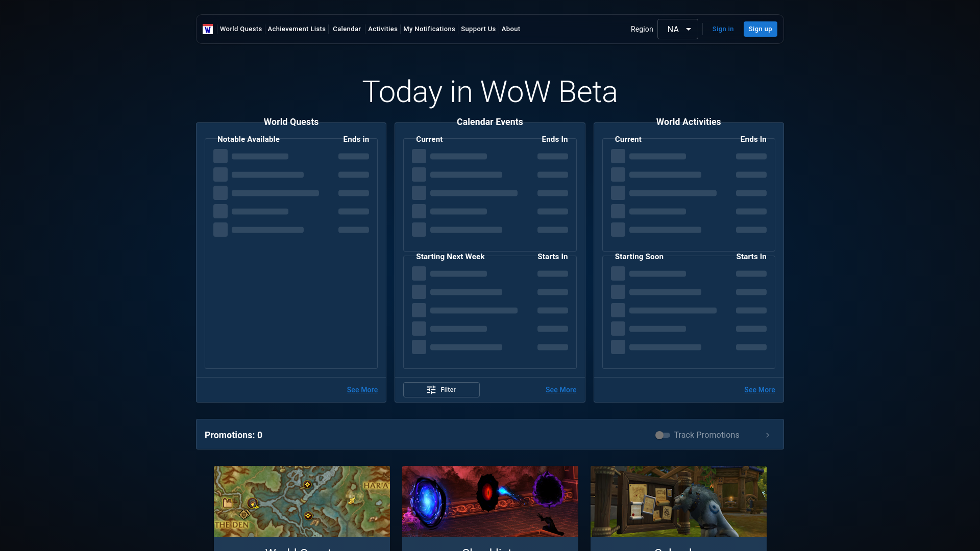Screen dimensions: 980x551
Task: Click the Starting Soon label
Action: coord(639,257)
